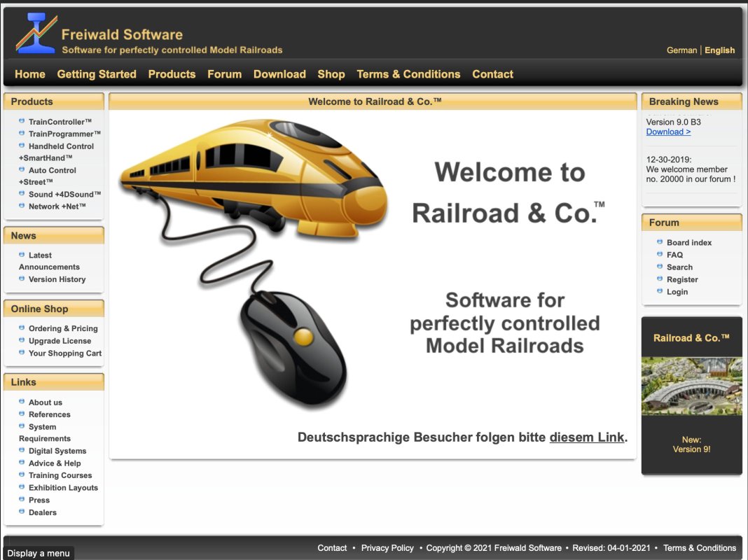Click the 'Display a menu' button at bottom left
748x560 pixels.
tap(39, 553)
